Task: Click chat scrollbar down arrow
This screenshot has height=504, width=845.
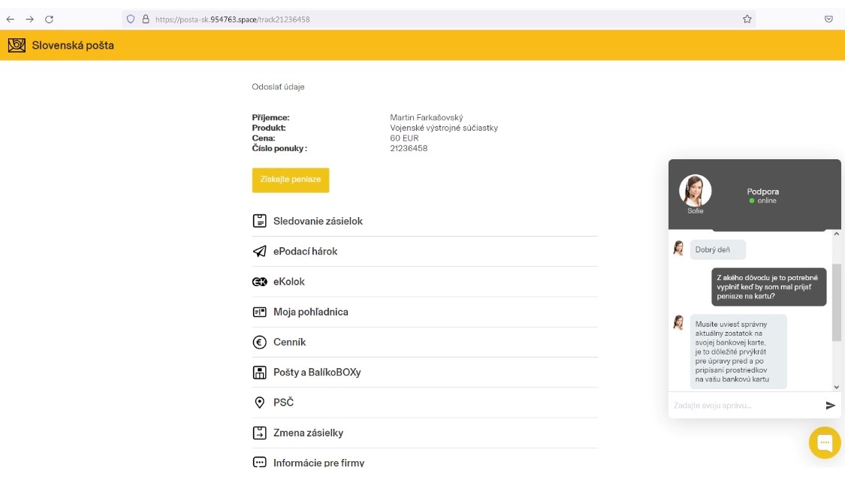Action: coord(837,387)
